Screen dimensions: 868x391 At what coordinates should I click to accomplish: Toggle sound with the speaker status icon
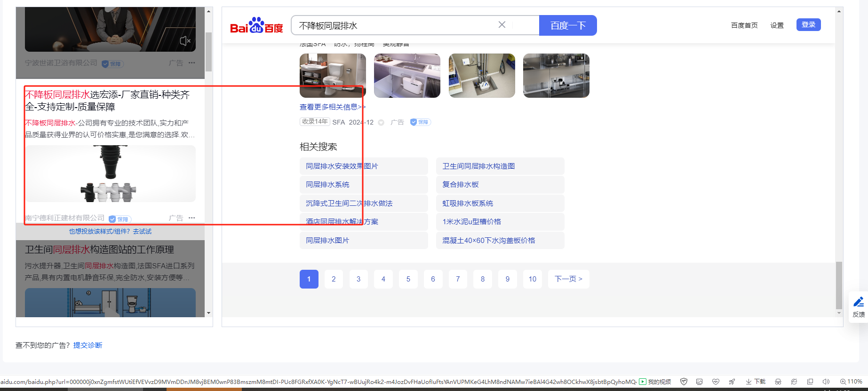(826, 382)
